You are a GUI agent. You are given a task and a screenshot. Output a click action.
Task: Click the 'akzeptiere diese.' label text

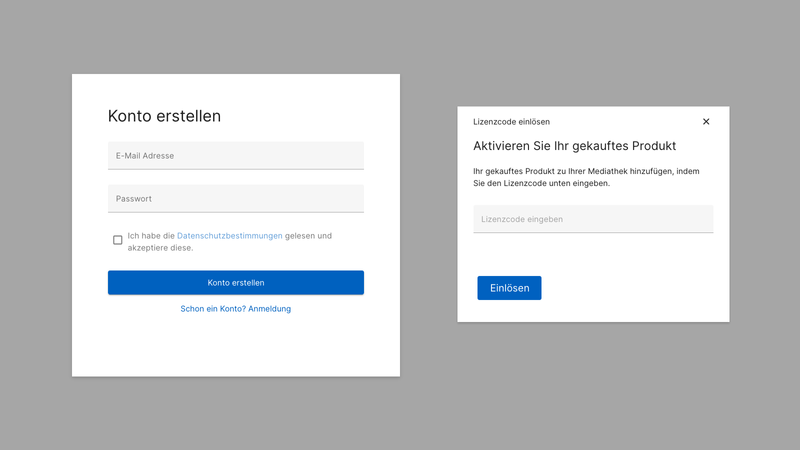(x=160, y=248)
